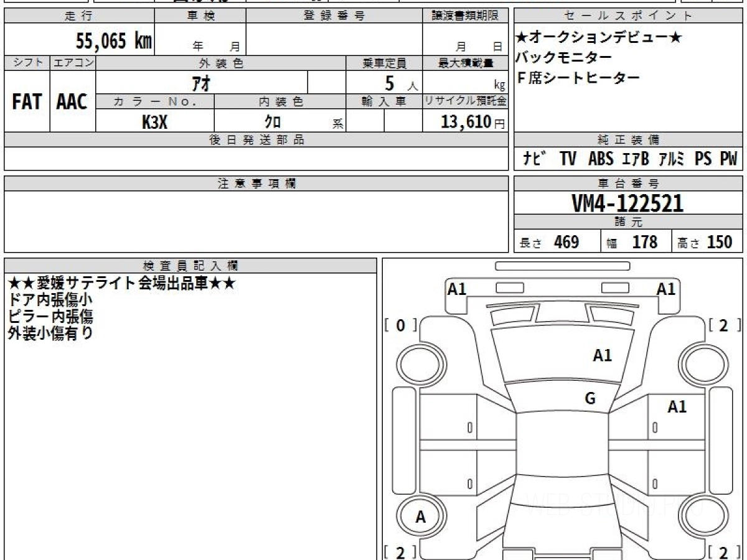Select the PS equipment entry
Screen dimensions: 747x560
tap(703, 159)
